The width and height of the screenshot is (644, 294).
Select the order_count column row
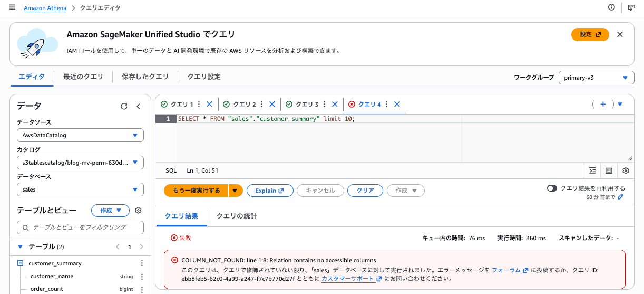tap(81, 289)
